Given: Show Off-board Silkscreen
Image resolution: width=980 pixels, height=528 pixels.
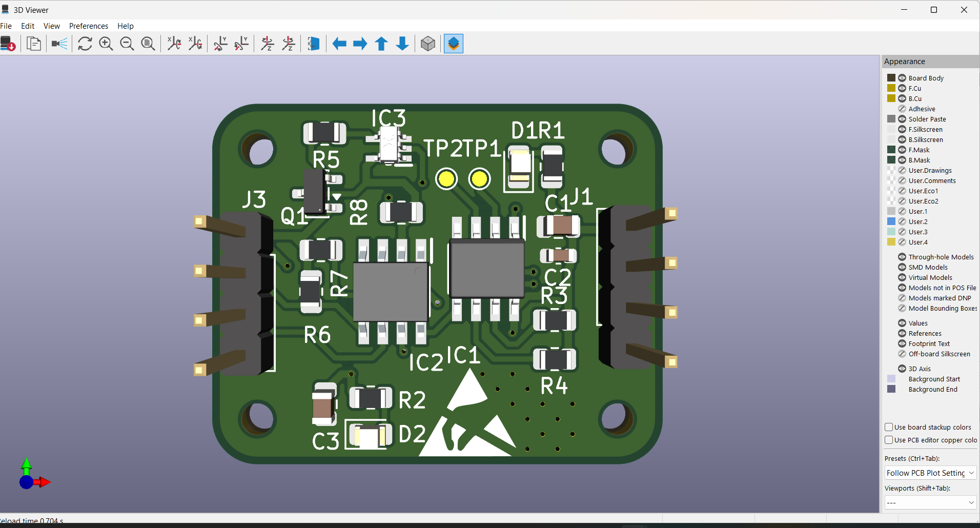Looking at the screenshot, I should click(x=902, y=354).
